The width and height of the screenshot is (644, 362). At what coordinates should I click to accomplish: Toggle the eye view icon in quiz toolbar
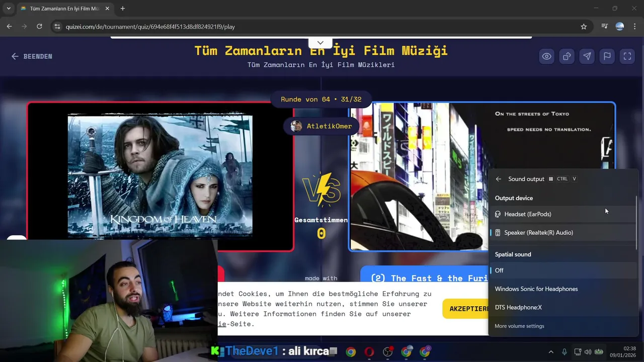(x=546, y=56)
